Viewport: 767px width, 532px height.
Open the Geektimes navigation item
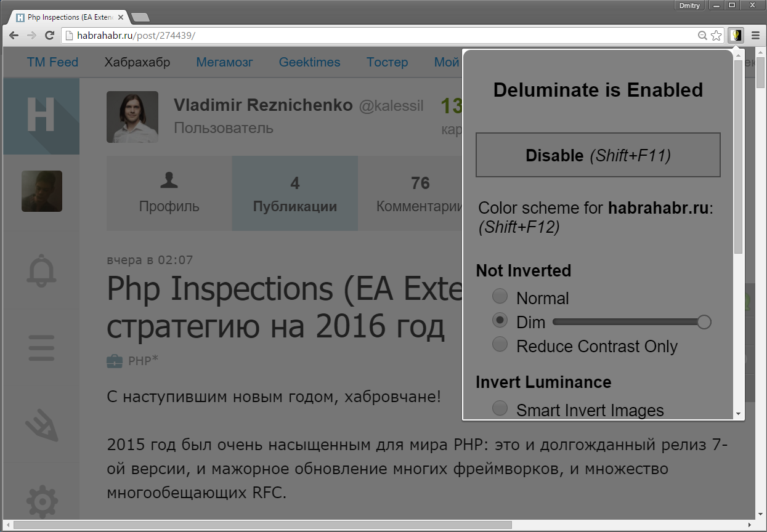point(309,62)
